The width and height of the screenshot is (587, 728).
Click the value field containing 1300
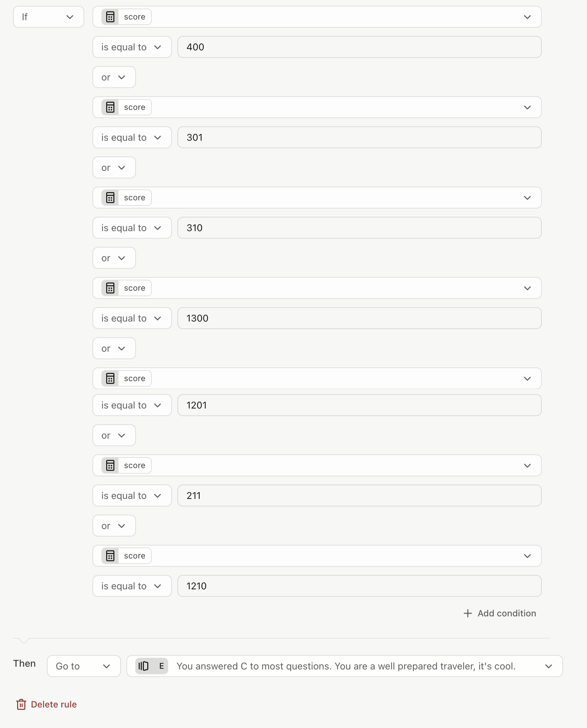click(359, 318)
